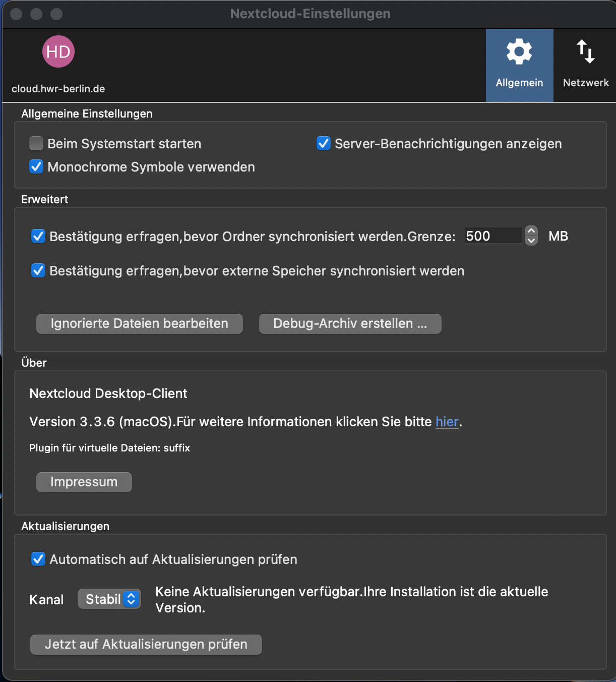Toggle Automatisch auf Aktualisierungen prüfen
616x682 pixels.
[x=38, y=559]
